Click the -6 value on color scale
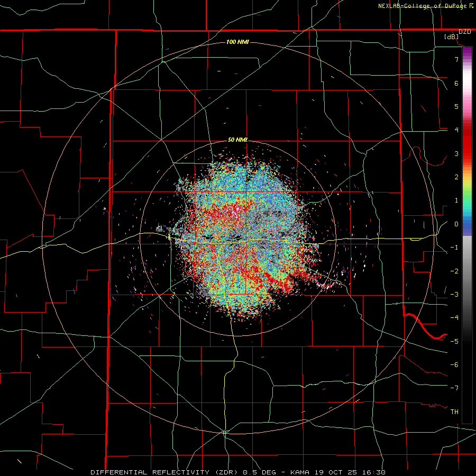The image size is (476, 476). 454,364
